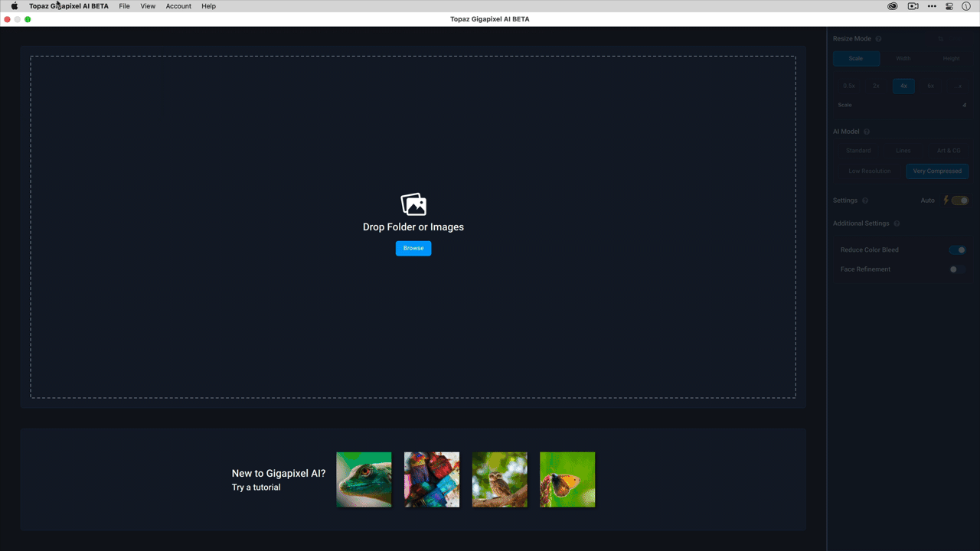Choose the 2x scale option
The image size is (980, 551).
click(x=876, y=86)
